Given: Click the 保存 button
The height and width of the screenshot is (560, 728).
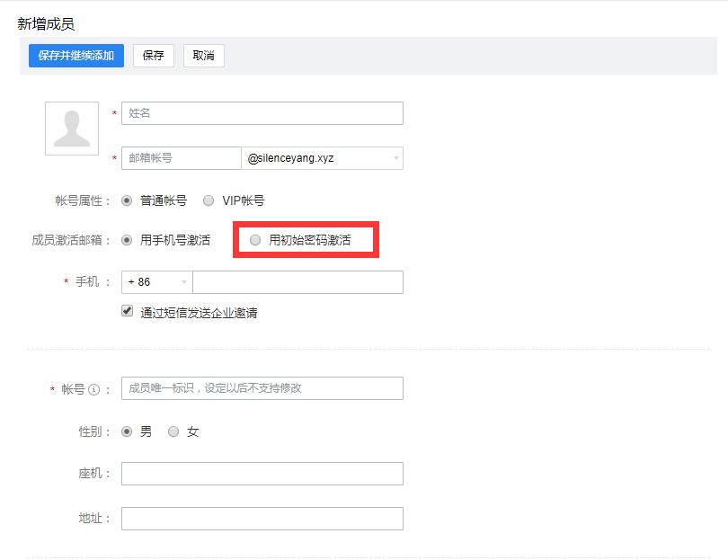Looking at the screenshot, I should tap(153, 55).
